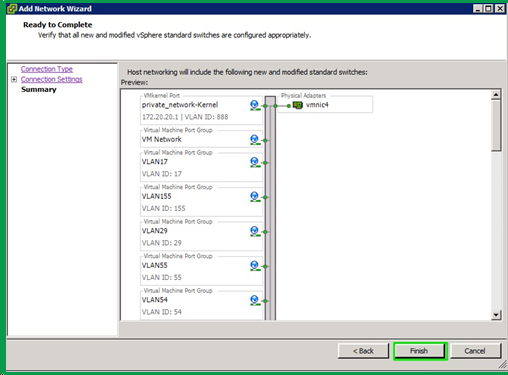Select the VLAN155 port group name
This screenshot has height=375, width=508.
(x=156, y=196)
